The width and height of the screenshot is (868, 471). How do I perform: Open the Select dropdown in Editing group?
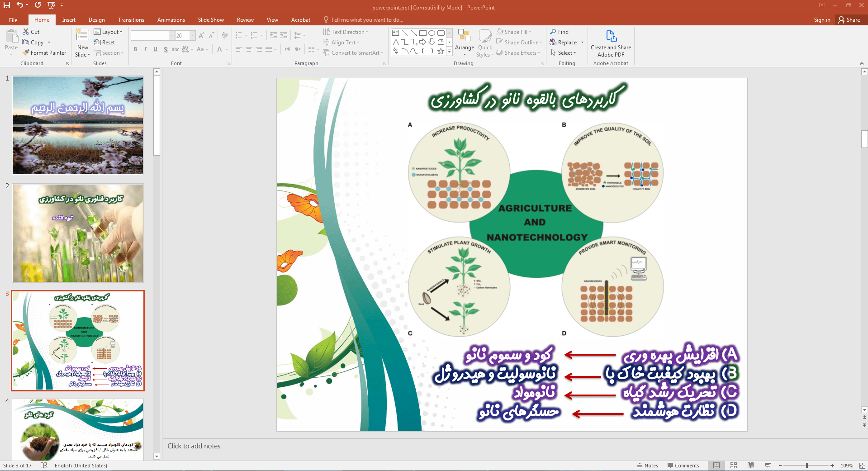click(x=564, y=53)
